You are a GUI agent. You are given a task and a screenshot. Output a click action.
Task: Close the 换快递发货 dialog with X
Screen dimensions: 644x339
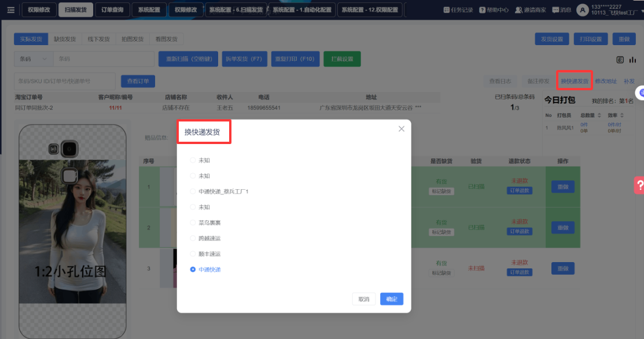(401, 129)
